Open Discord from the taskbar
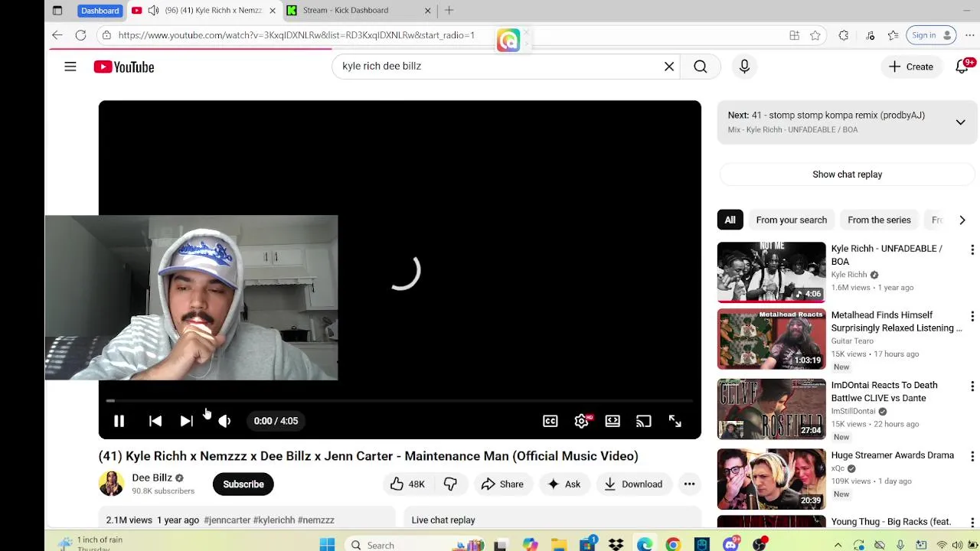The height and width of the screenshot is (551, 980). (x=730, y=545)
